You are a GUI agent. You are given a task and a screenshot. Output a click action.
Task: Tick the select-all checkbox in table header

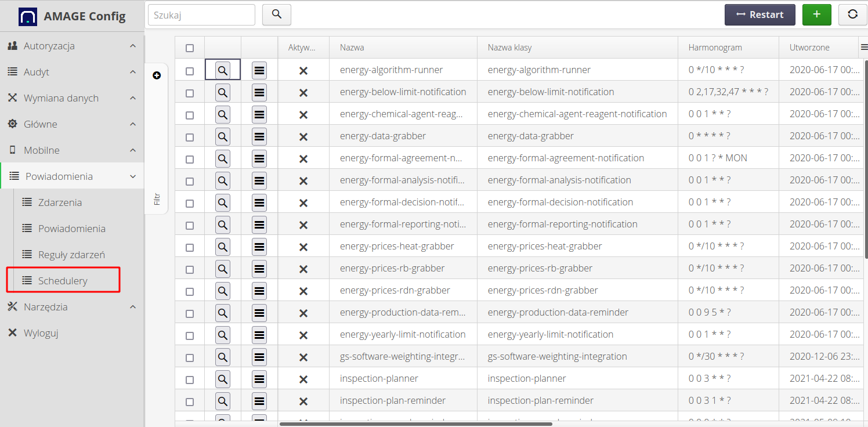[190, 48]
